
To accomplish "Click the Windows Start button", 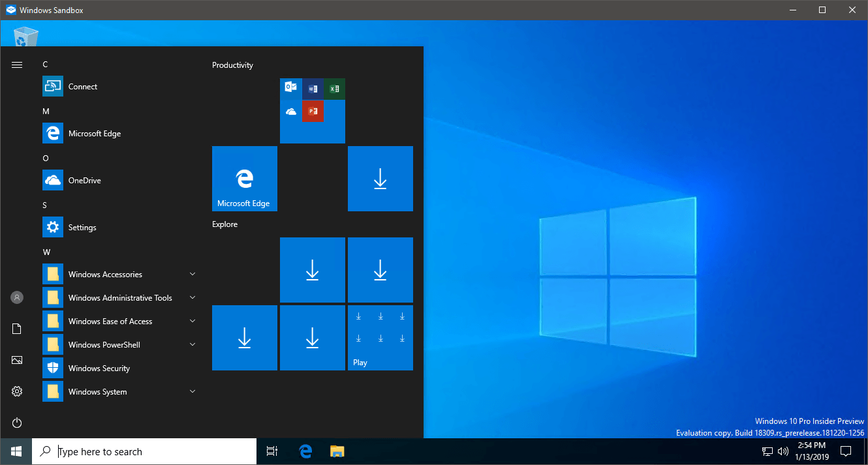I will (16, 451).
